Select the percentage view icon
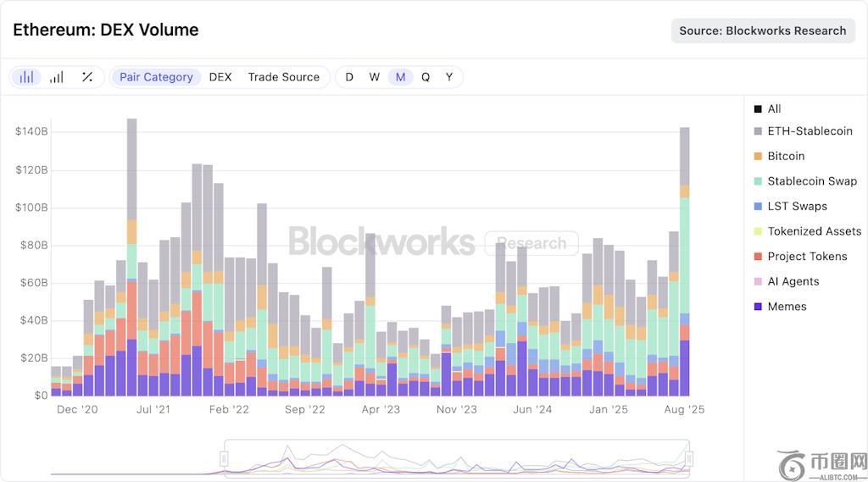868x482 pixels. coord(87,77)
